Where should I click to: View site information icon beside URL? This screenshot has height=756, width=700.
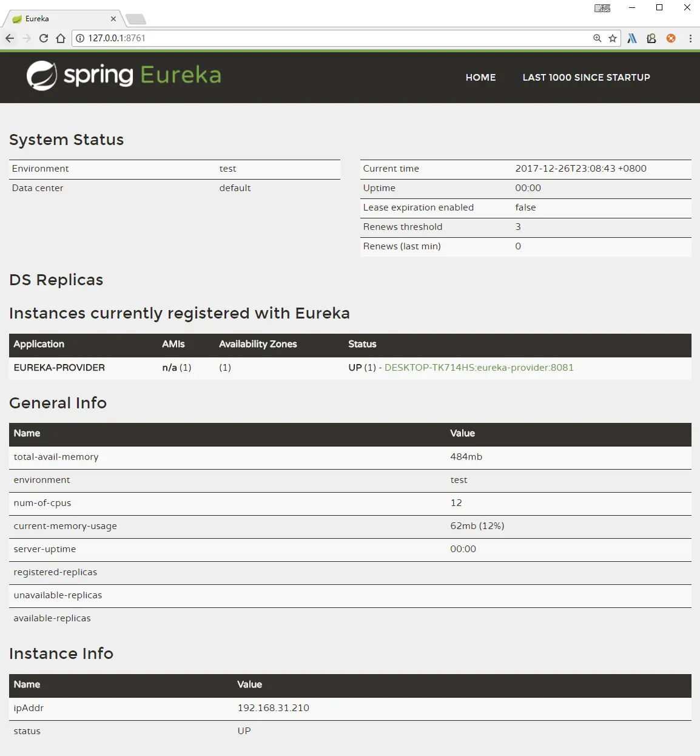point(79,38)
